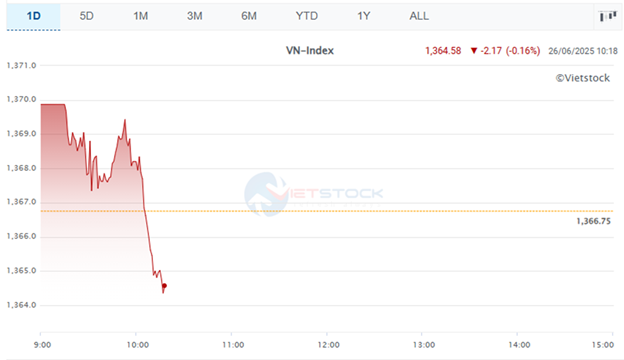
Task: Click the 12:00 time axis label
Action: (328, 345)
